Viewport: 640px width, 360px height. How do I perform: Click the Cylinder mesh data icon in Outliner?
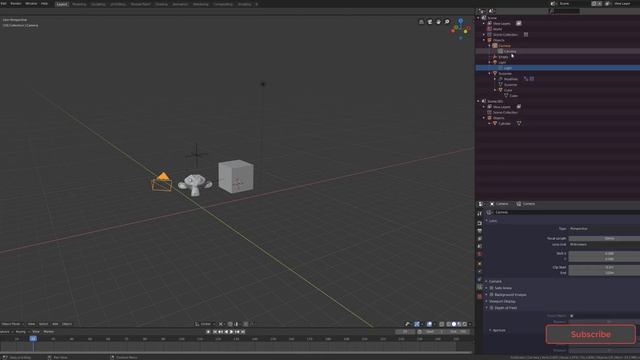[x=519, y=123]
